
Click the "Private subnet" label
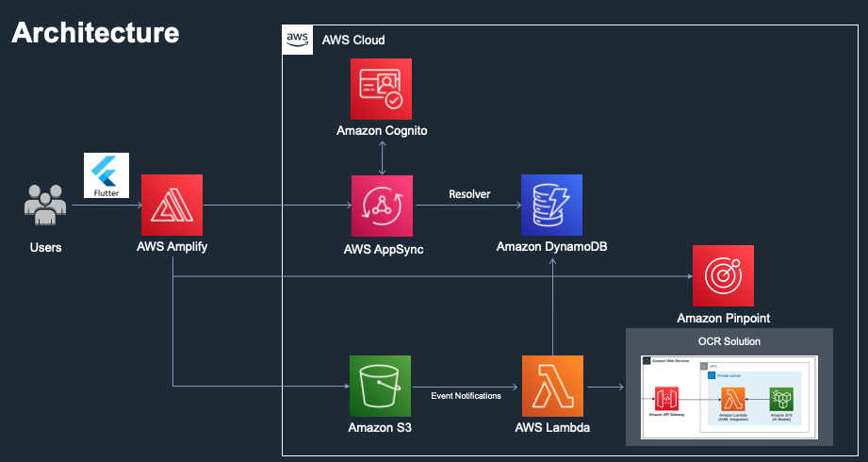click(x=729, y=375)
